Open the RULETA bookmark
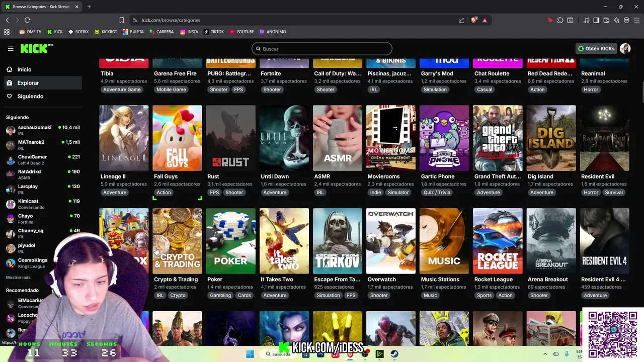Image resolution: width=644 pixels, height=362 pixels. 133,32
